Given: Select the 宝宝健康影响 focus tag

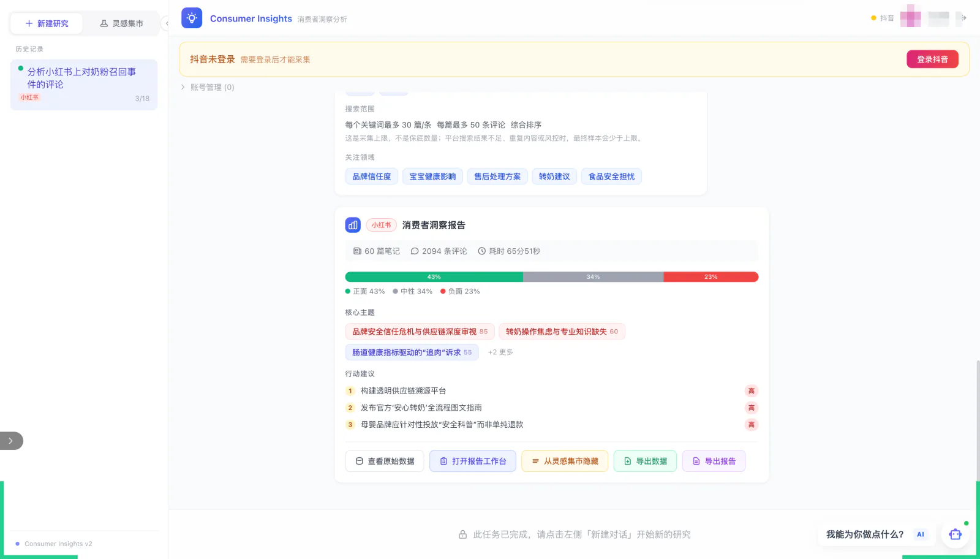Looking at the screenshot, I should point(432,177).
